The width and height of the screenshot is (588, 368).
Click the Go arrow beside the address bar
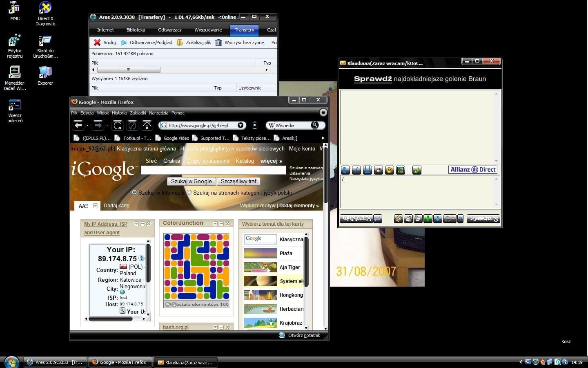tap(255, 125)
